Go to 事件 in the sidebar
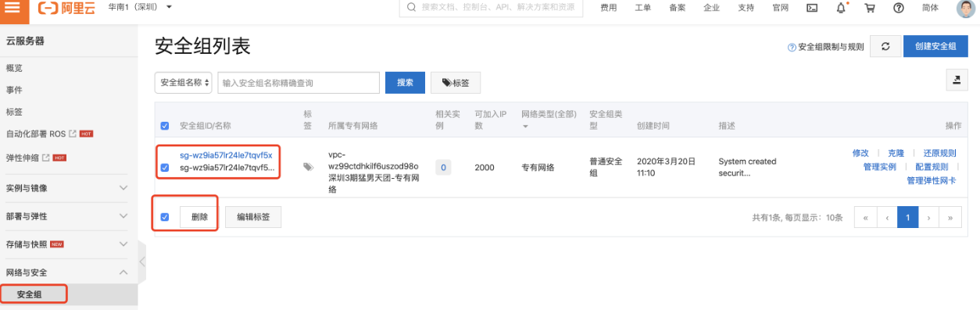Image resolution: width=980 pixels, height=310 pixels. (x=14, y=90)
